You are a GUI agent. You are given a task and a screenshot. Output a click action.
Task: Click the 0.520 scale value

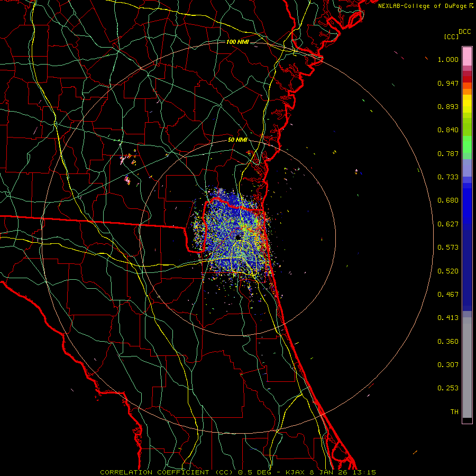tap(448, 271)
